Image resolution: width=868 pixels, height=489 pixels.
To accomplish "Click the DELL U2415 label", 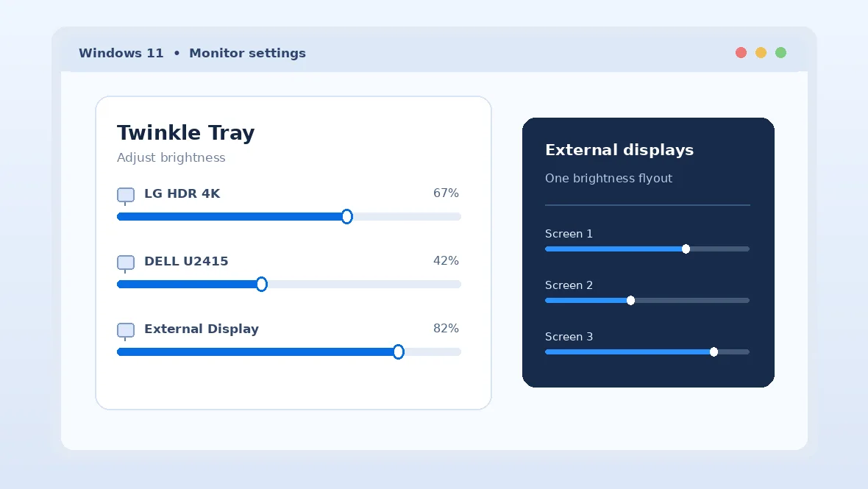I will (186, 261).
